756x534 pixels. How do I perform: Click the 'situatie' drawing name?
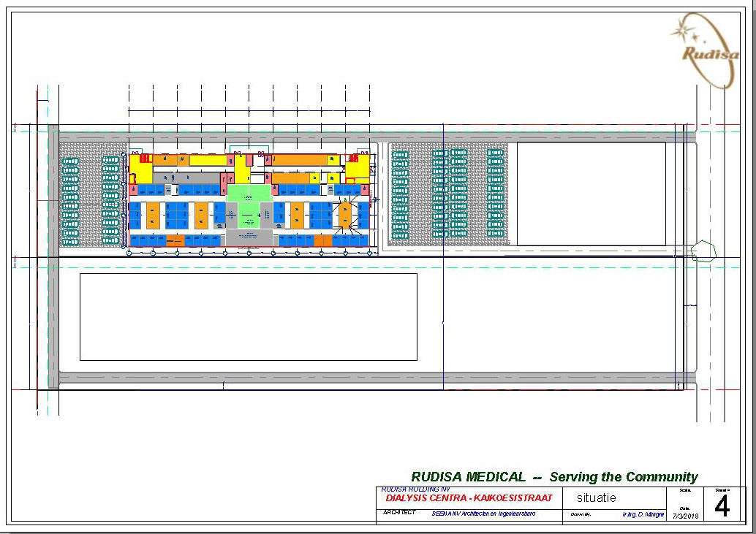597,498
